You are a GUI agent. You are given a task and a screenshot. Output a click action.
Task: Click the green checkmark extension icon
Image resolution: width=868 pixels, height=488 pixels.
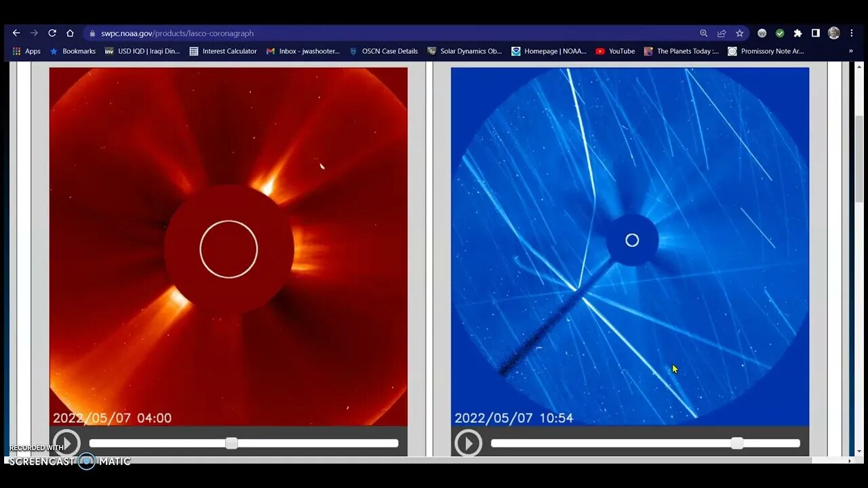tap(780, 33)
